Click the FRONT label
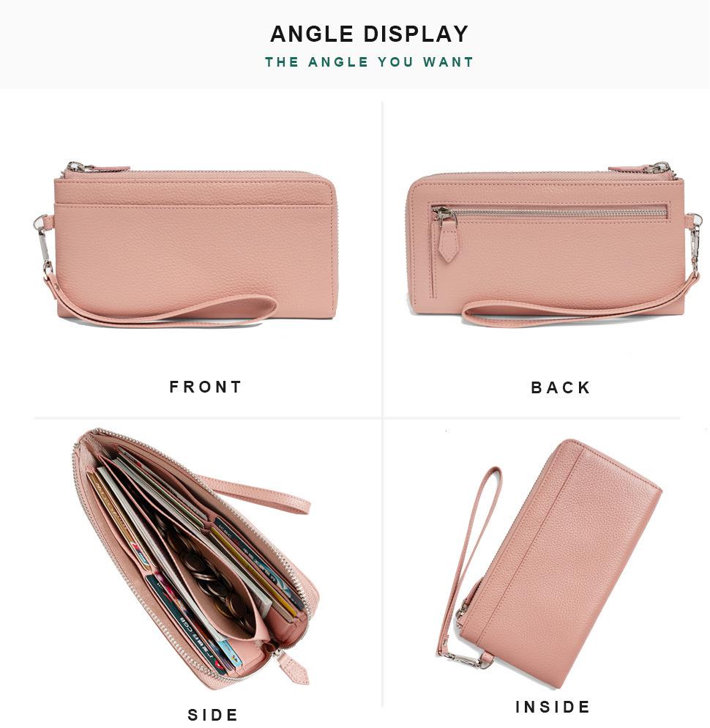 tap(206, 387)
